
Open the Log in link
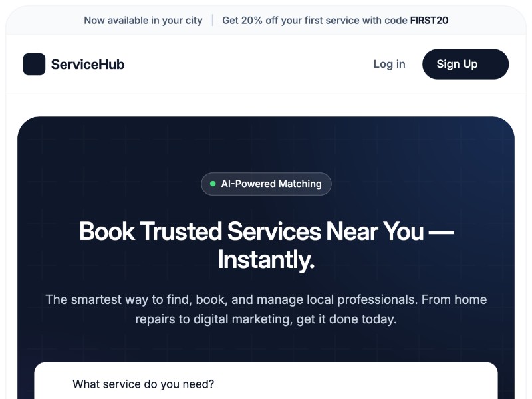(389, 64)
